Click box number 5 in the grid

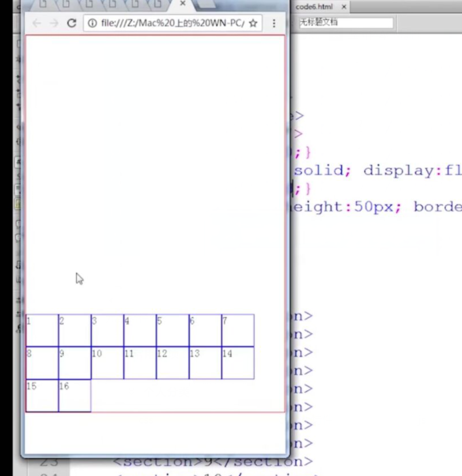(x=172, y=330)
